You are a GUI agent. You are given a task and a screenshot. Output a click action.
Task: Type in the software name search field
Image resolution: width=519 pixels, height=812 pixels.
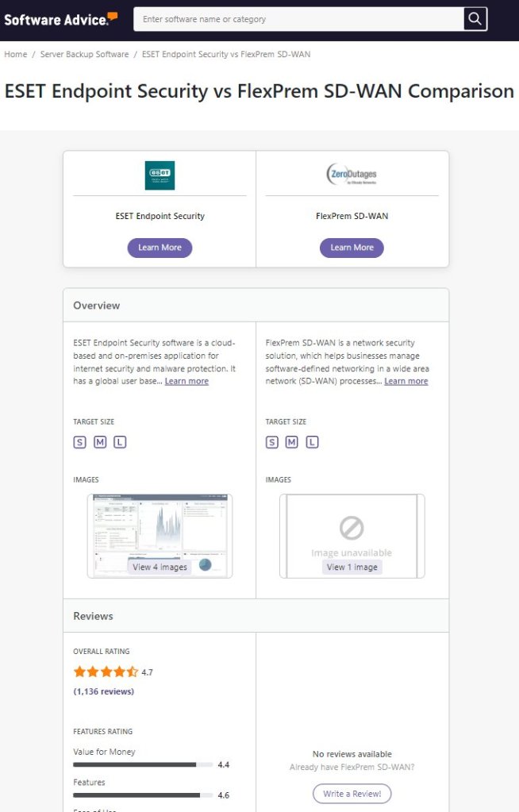(298, 19)
